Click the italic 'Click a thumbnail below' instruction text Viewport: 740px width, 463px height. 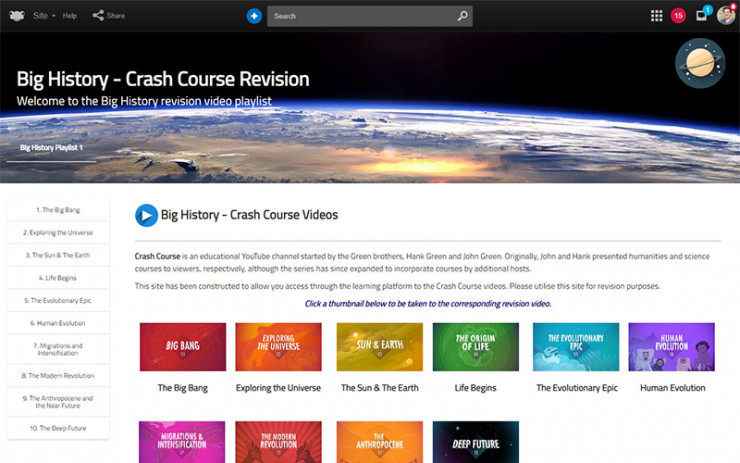pyautogui.click(x=428, y=303)
